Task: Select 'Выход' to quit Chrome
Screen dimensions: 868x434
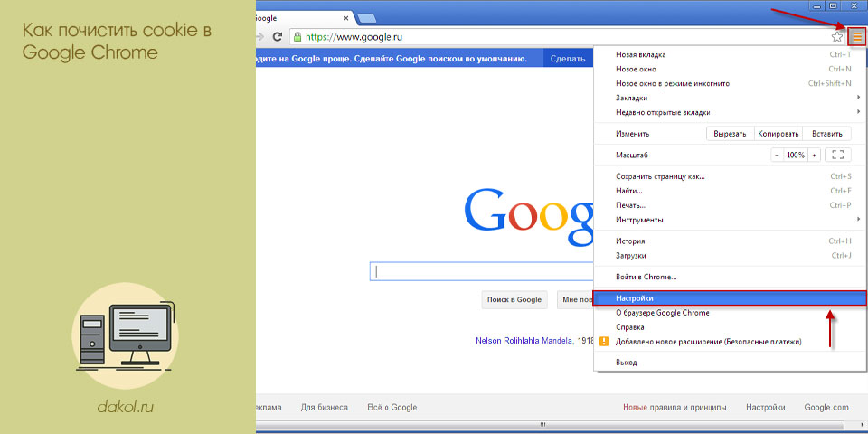Action: [x=730, y=363]
